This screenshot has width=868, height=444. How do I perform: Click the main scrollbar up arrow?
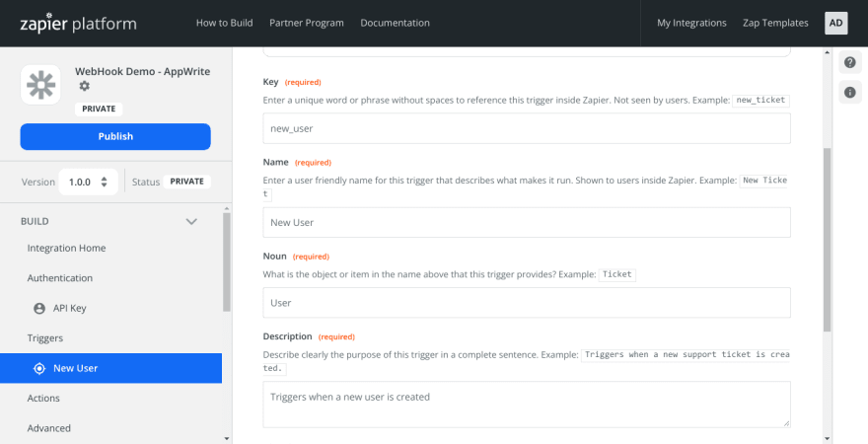[827, 53]
